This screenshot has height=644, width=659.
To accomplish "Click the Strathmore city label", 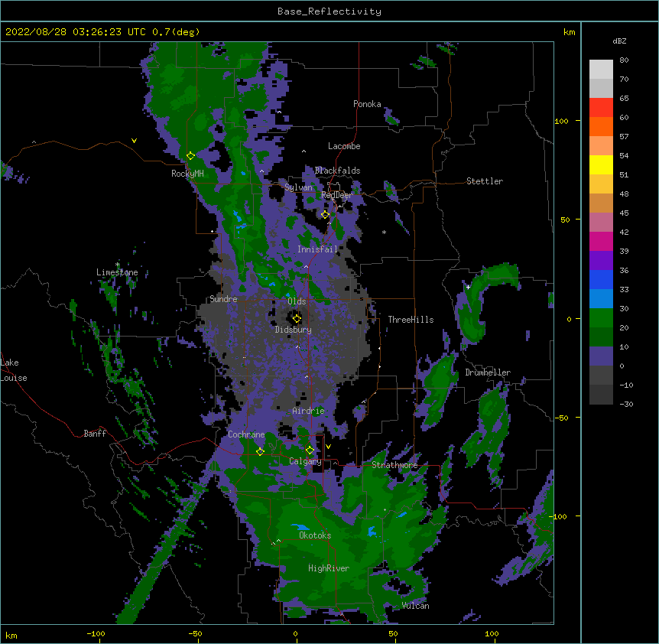I will pos(394,464).
